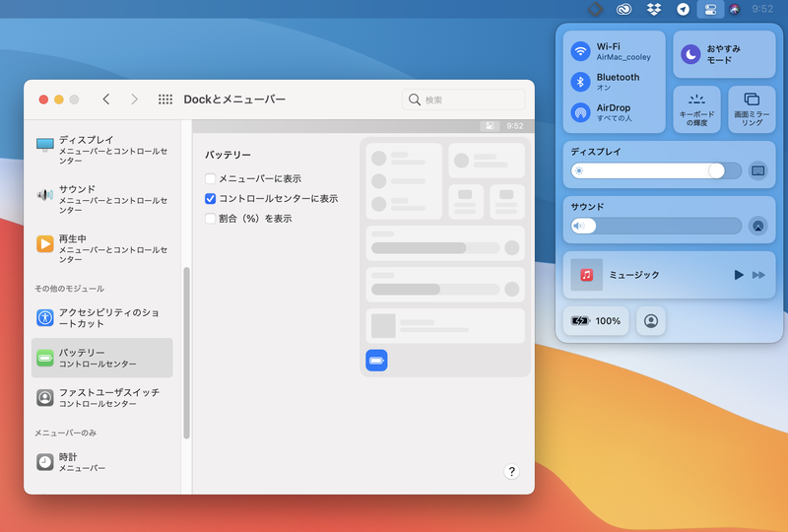This screenshot has height=532, width=788.
Task: Toggle Bluetooth icon in Control Center
Action: point(580,82)
